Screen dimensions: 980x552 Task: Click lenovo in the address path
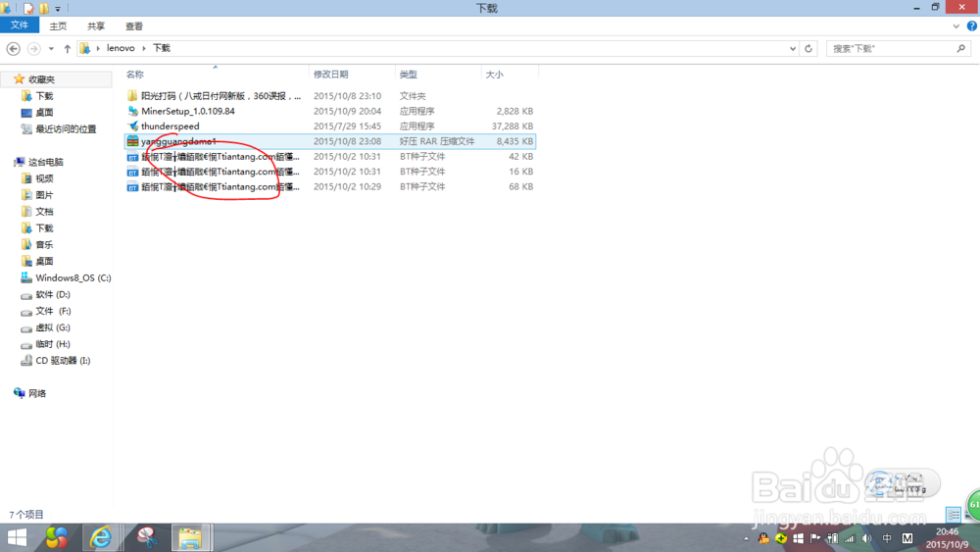point(121,48)
